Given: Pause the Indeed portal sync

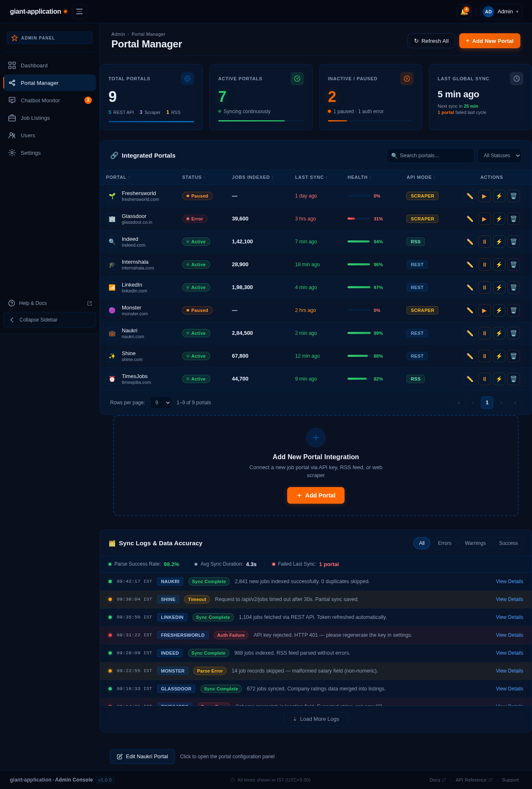Looking at the screenshot, I should point(485,242).
